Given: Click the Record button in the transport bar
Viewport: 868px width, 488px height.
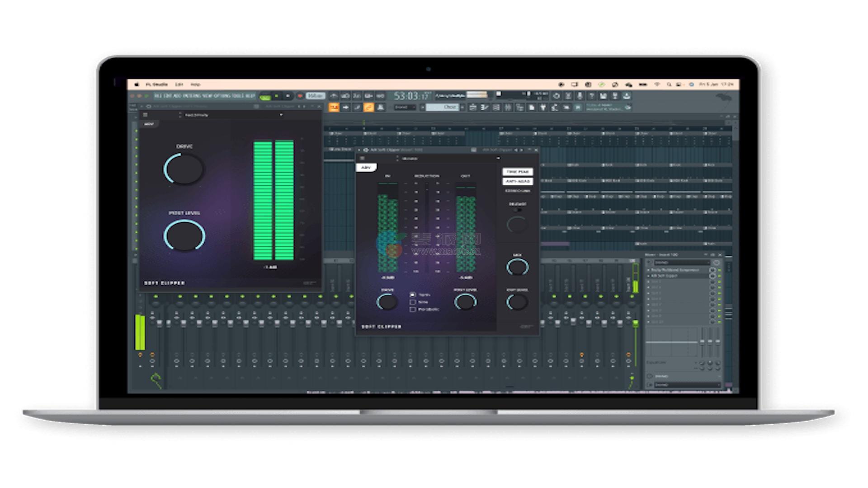Looking at the screenshot, I should click(299, 96).
